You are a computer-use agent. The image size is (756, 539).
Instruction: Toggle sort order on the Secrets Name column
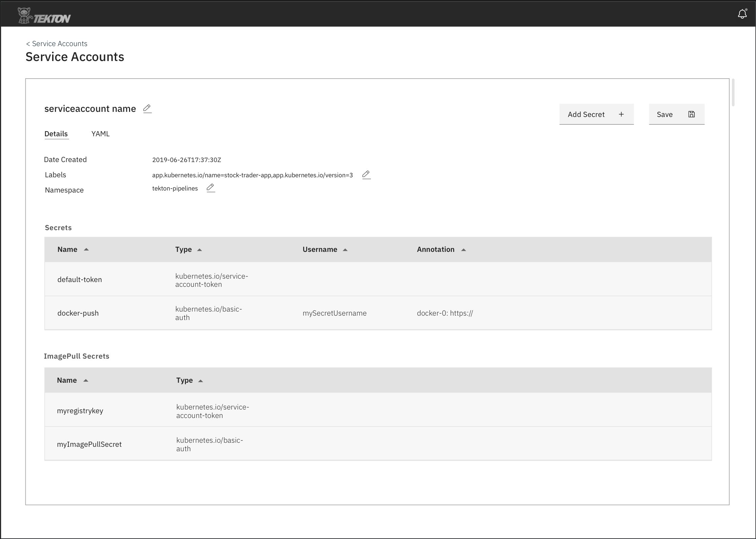(86, 249)
